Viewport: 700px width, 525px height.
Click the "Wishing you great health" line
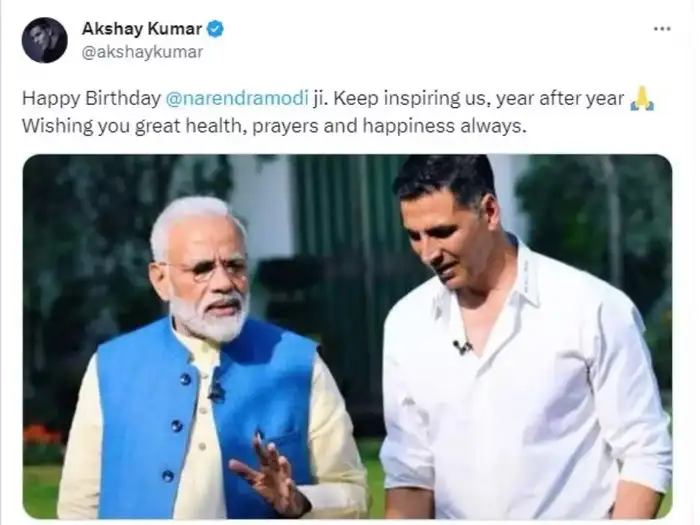135,127
